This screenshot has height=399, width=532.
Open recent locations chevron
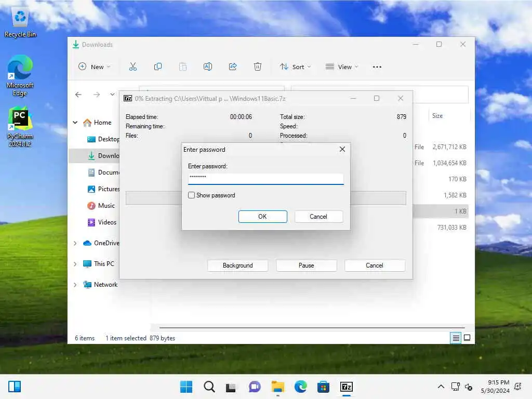[x=112, y=95]
